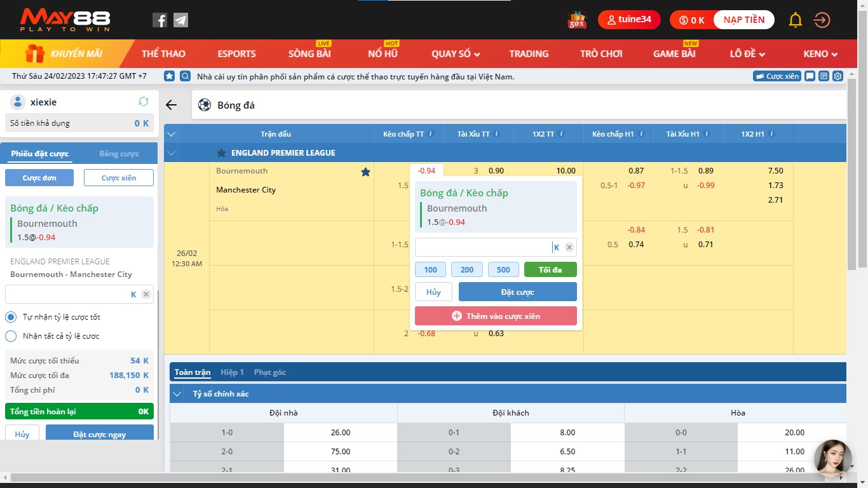Click the football icon beside Bóng đá
This screenshot has height=488, width=868.
pos(205,105)
